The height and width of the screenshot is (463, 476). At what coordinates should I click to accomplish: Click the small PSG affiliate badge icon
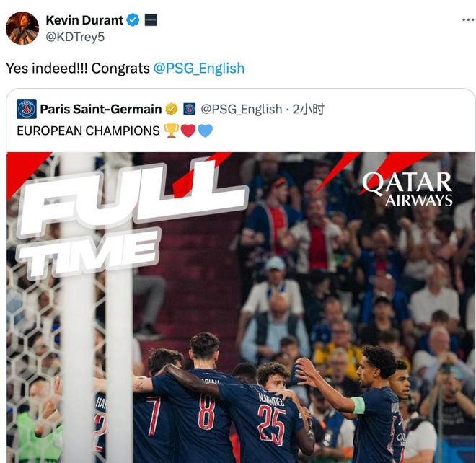(190, 109)
